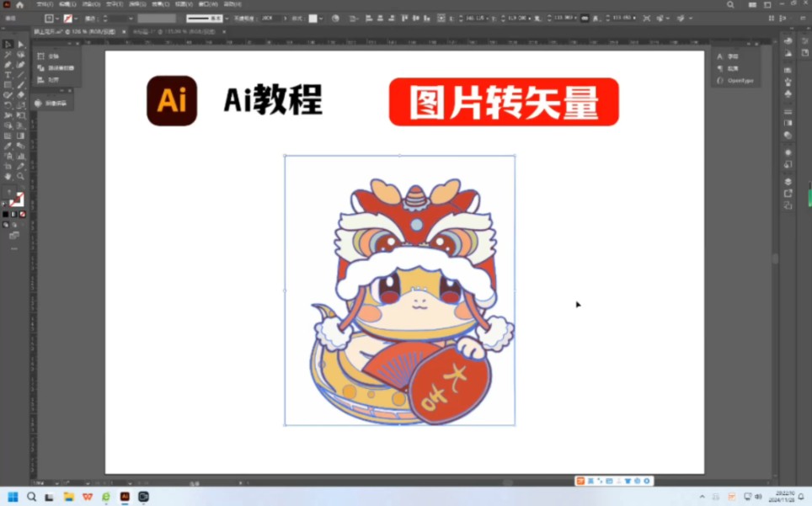The image size is (812, 506).
Task: Select the Pen tool
Action: (x=8, y=65)
